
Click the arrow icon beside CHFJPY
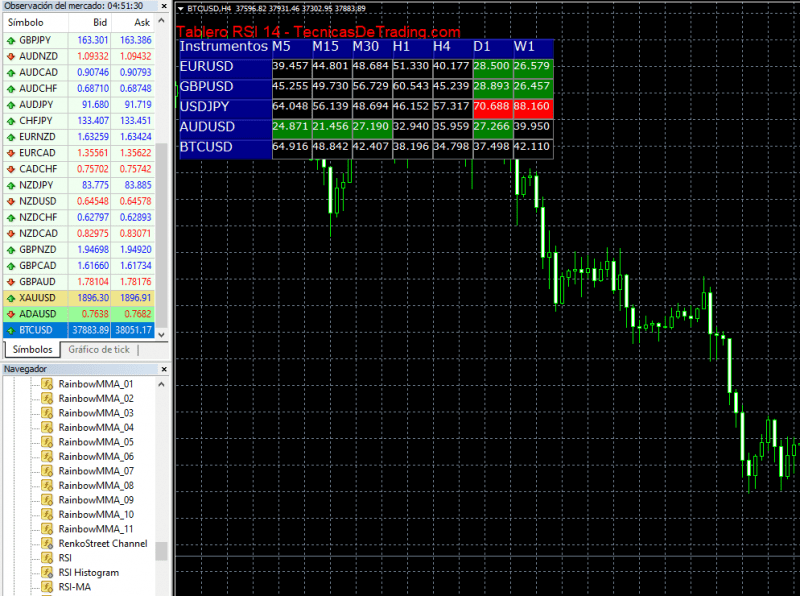[x=11, y=121]
